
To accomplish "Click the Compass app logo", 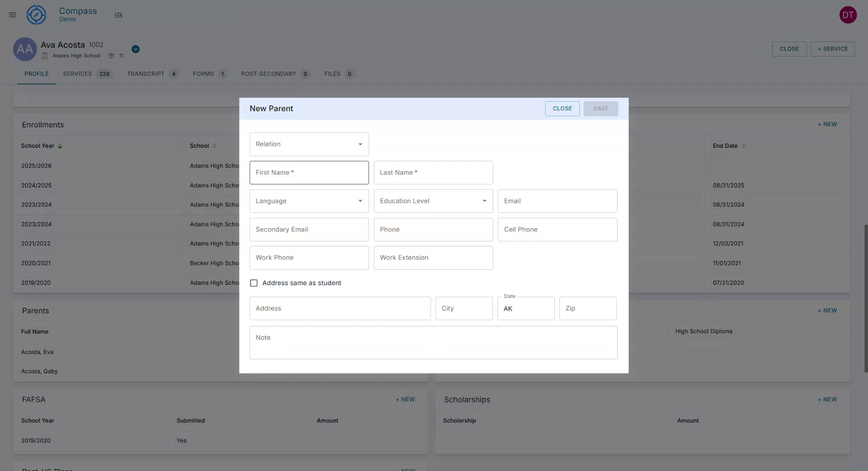I will (x=36, y=14).
